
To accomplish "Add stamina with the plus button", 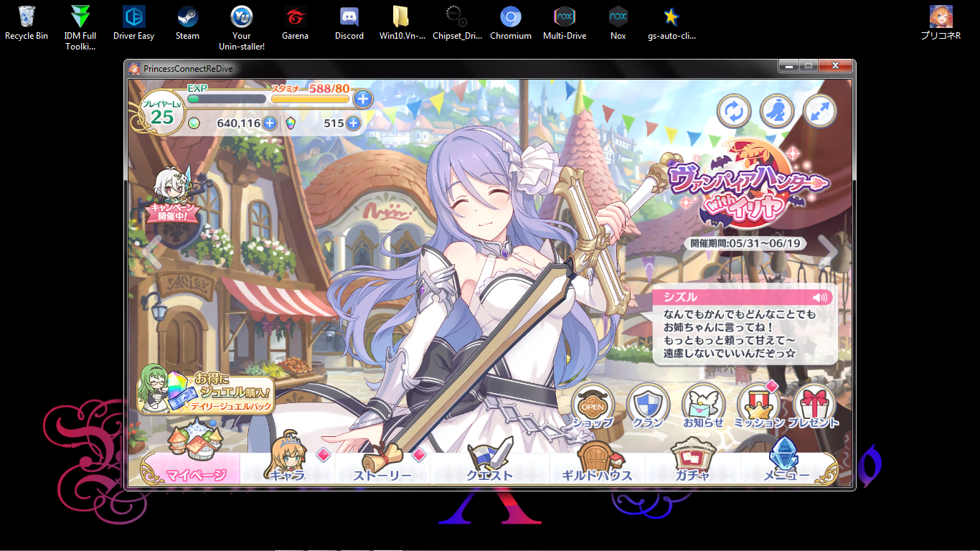I will click(x=363, y=99).
